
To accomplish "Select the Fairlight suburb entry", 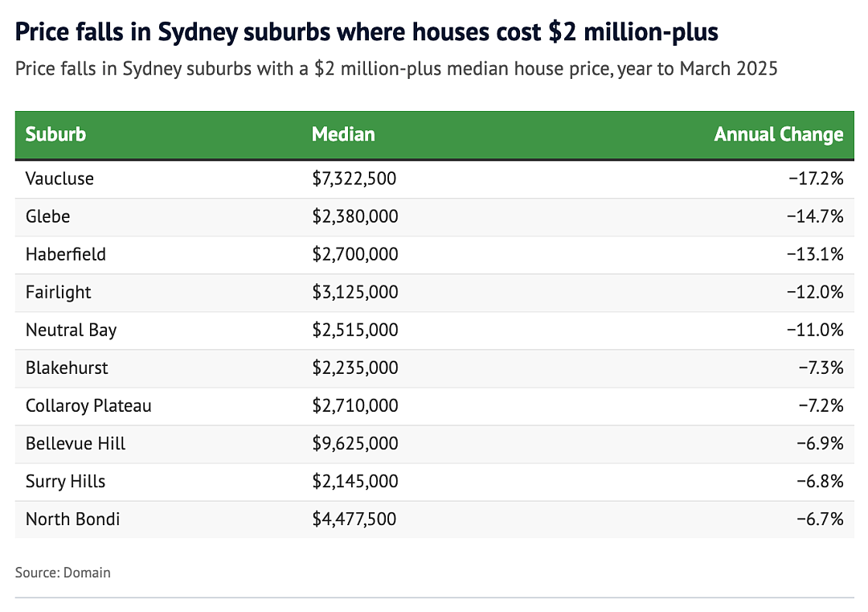I will pos(58,293).
